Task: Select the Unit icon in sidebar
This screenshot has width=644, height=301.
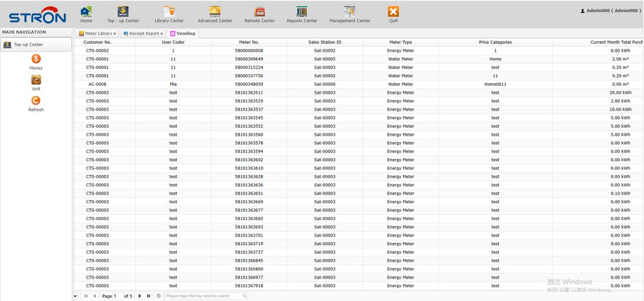Action: click(36, 80)
